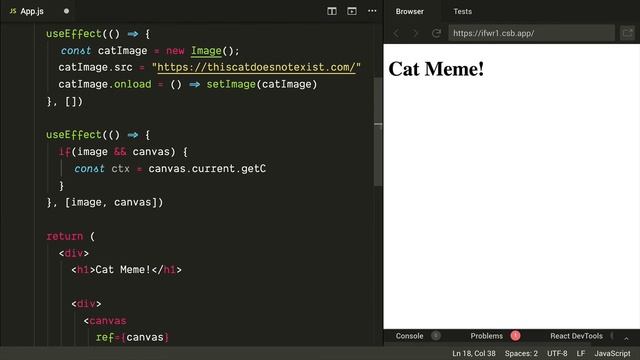Image resolution: width=640 pixels, height=360 pixels.
Task: Click the Console message count badge
Action: coord(436,336)
